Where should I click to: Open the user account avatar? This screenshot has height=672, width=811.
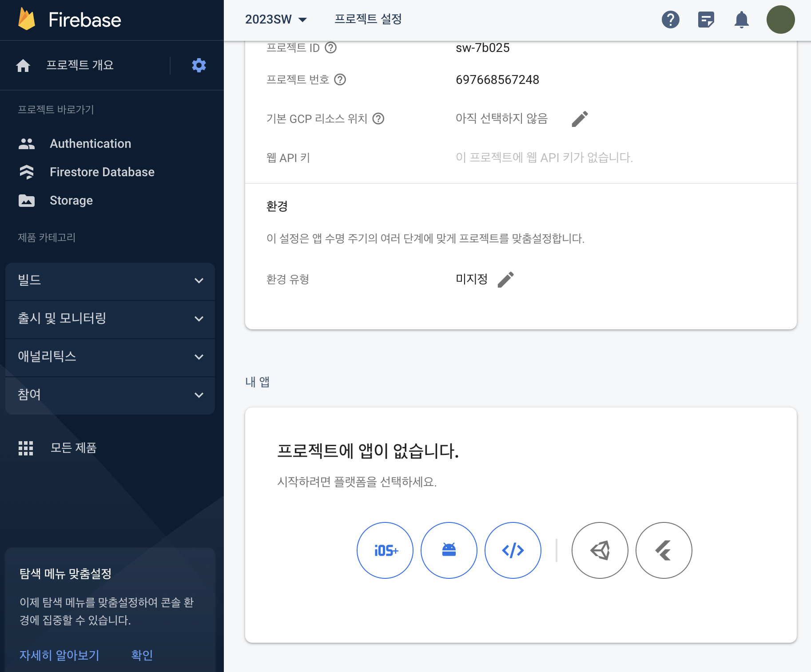[780, 20]
